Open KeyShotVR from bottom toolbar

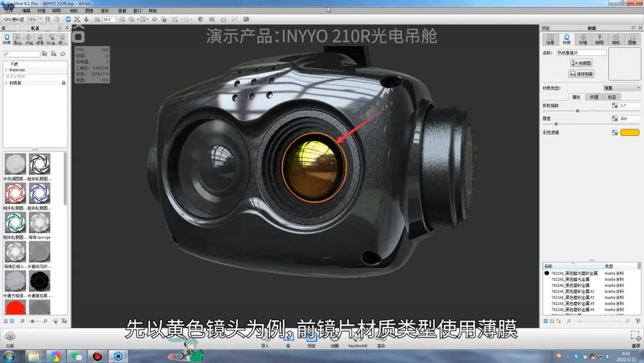click(x=357, y=341)
